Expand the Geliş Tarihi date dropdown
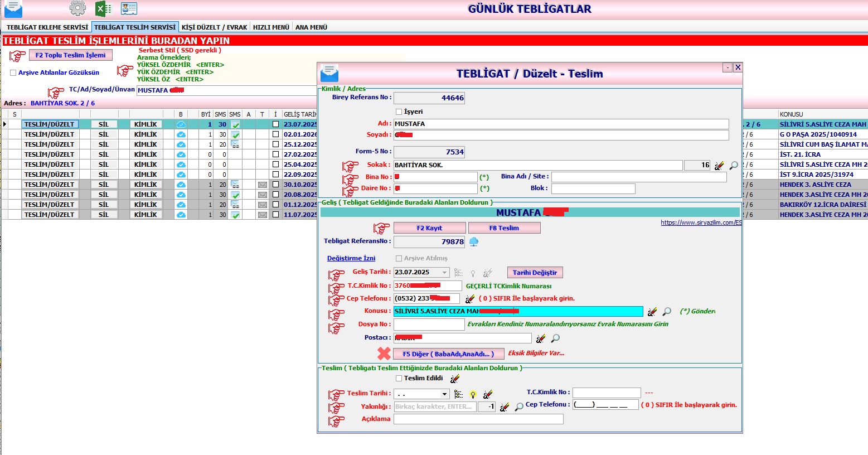The image size is (868, 455). [444, 273]
